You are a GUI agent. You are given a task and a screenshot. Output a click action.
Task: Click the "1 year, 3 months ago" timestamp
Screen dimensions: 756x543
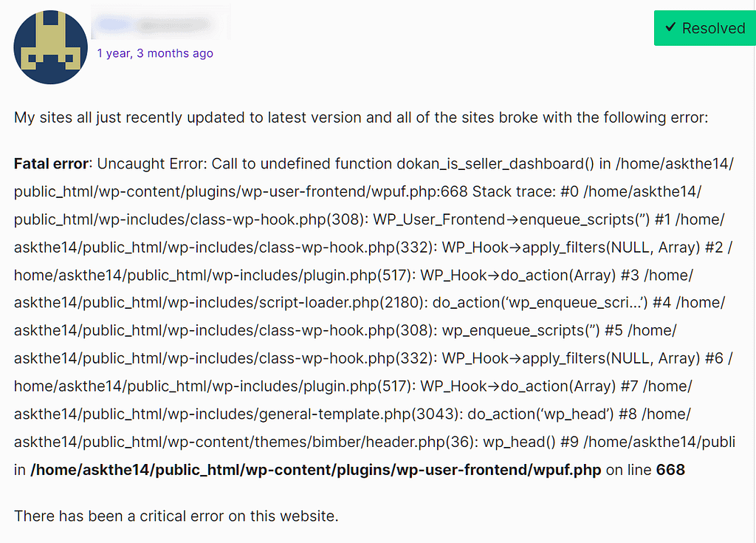pos(155,53)
